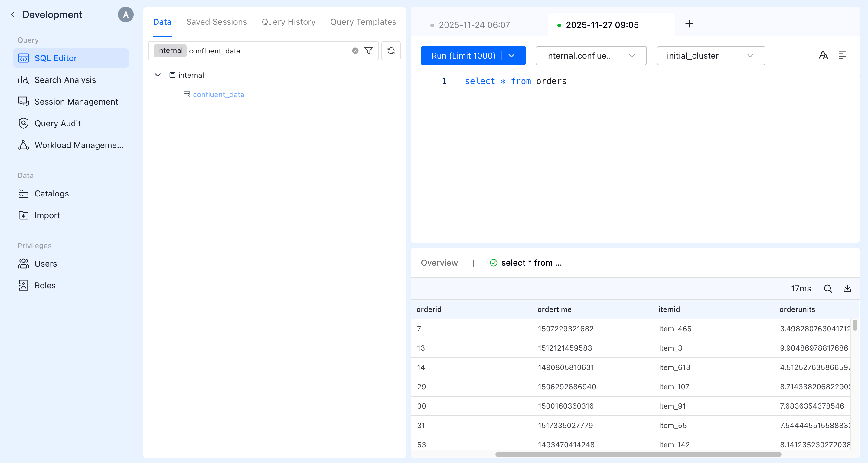The image size is (868, 463).
Task: Collapse the internal catalog tree node
Action: (x=158, y=75)
